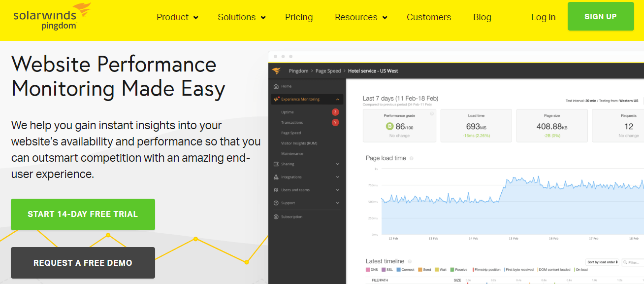This screenshot has height=284, width=644.
Task: Click the Filter input field
Action: (x=633, y=262)
